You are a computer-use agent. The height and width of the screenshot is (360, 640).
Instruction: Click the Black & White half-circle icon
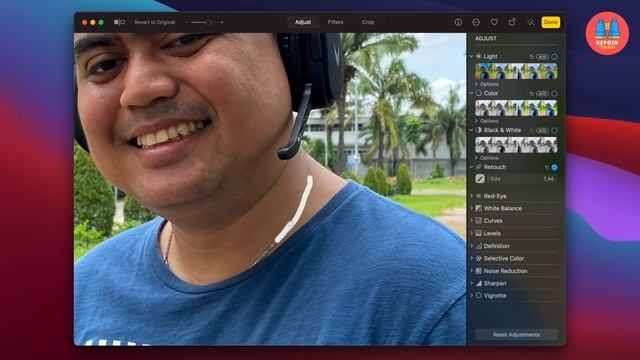(x=479, y=130)
